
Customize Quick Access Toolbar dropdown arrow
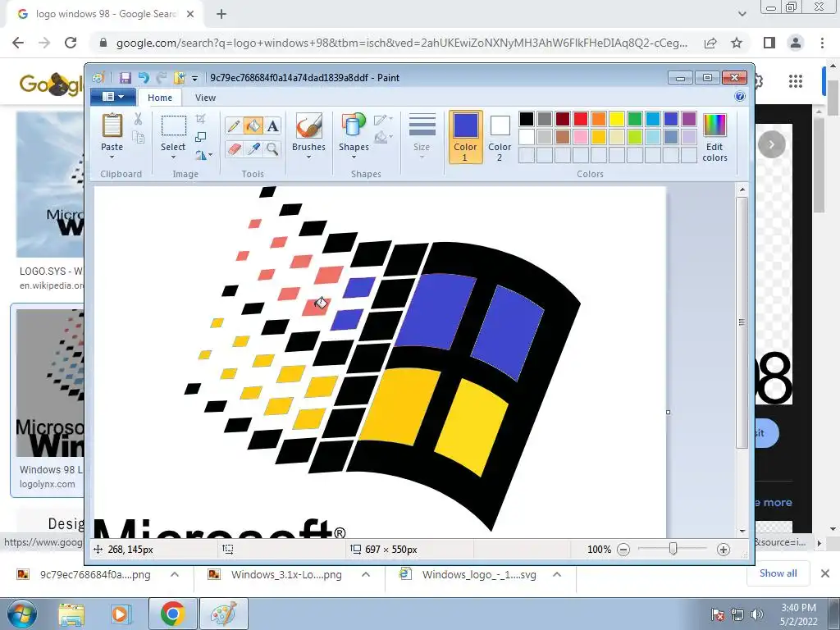[195, 78]
